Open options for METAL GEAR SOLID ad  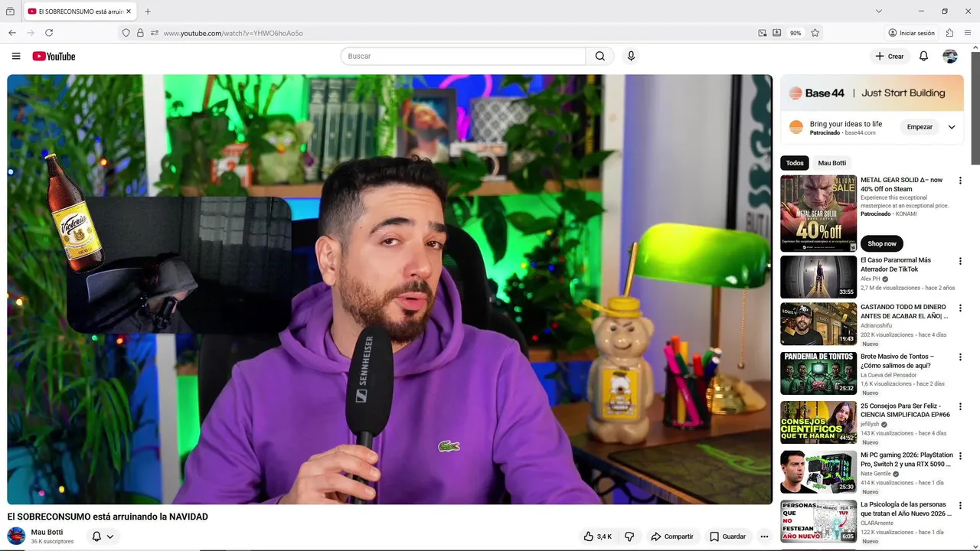(x=960, y=181)
